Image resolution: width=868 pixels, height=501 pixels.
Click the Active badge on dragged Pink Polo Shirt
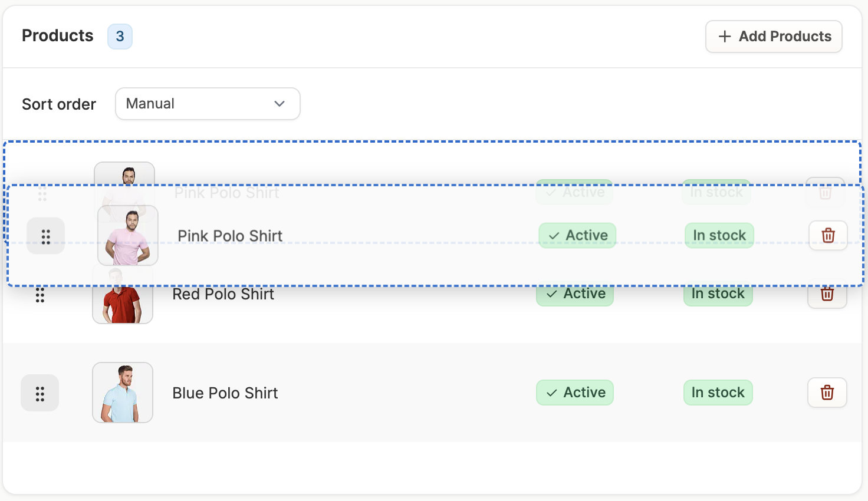click(577, 236)
